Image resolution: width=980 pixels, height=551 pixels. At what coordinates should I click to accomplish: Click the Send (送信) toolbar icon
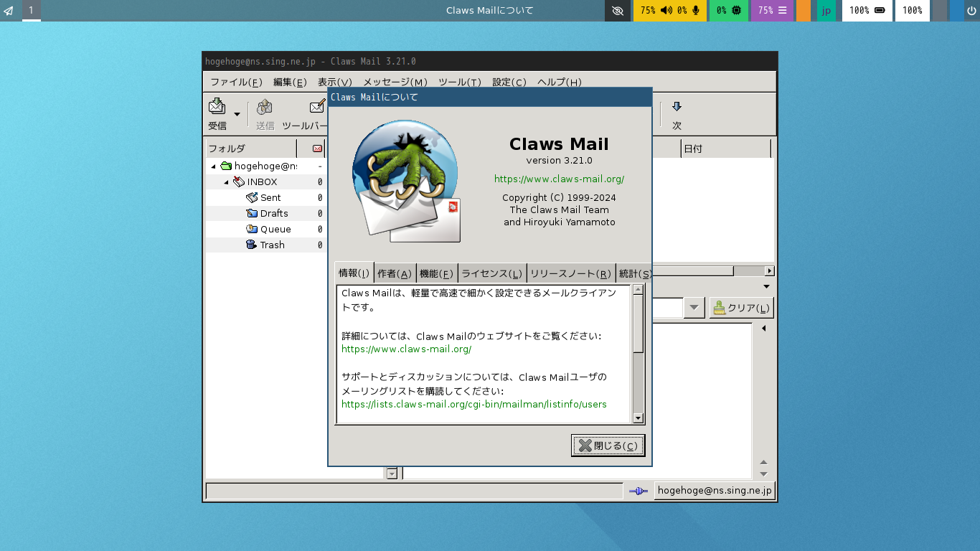(x=265, y=107)
